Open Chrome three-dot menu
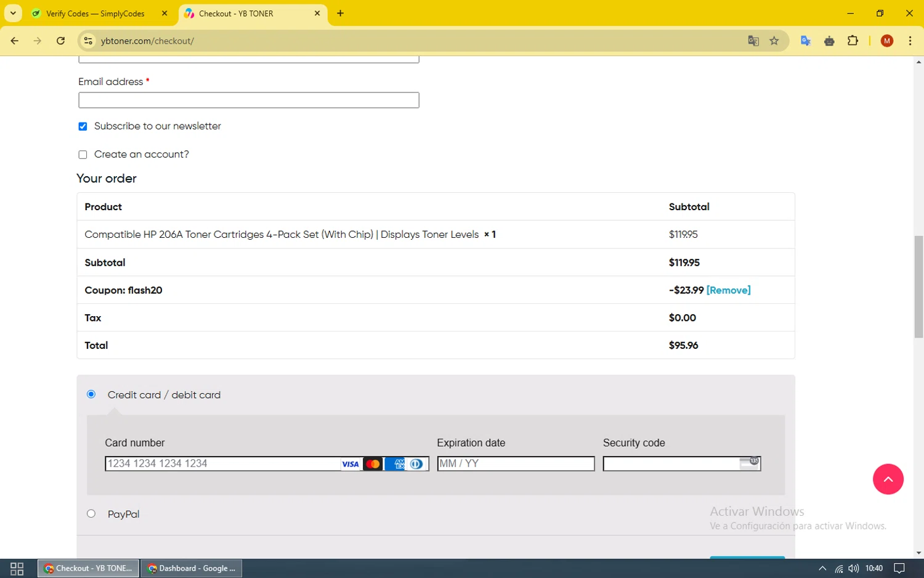The width and height of the screenshot is (924, 578). point(910,41)
